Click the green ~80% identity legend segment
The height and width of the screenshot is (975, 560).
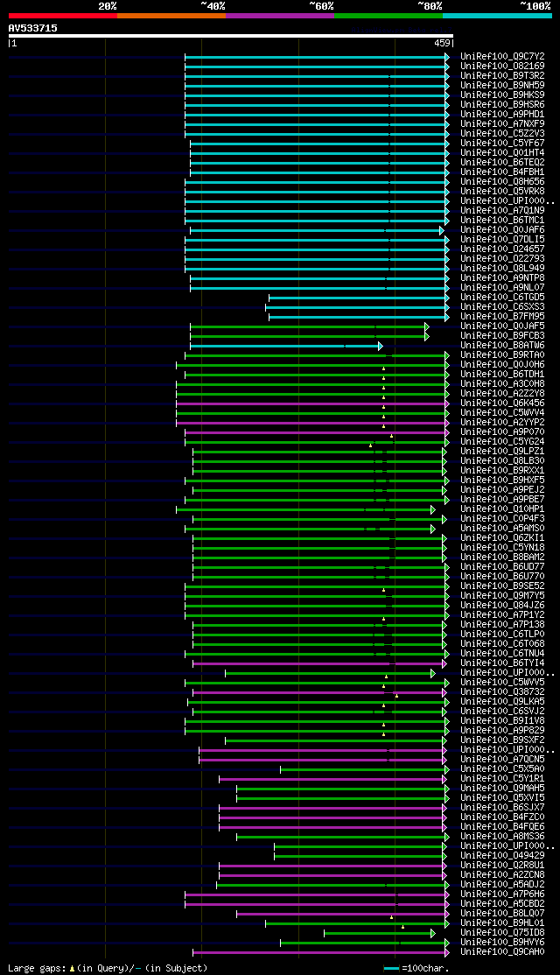pos(388,16)
